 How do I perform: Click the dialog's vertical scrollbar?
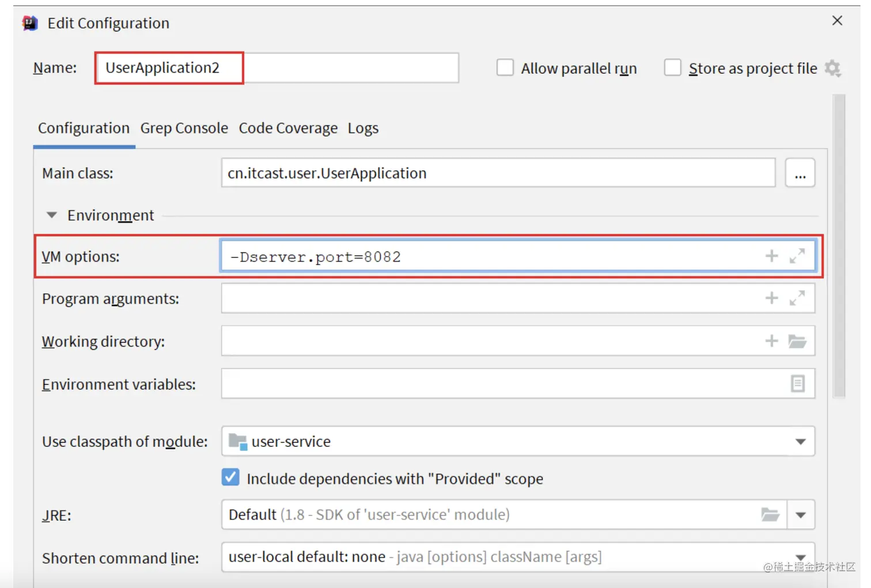click(x=839, y=246)
